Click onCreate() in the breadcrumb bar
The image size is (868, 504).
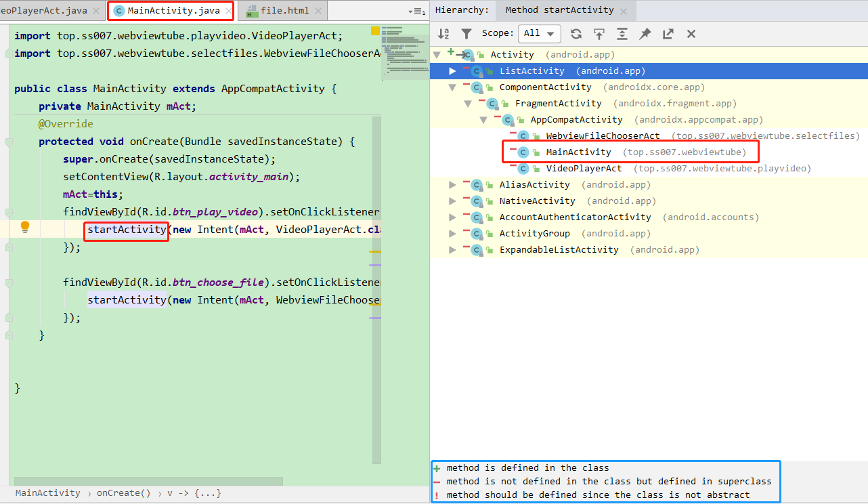[124, 493]
